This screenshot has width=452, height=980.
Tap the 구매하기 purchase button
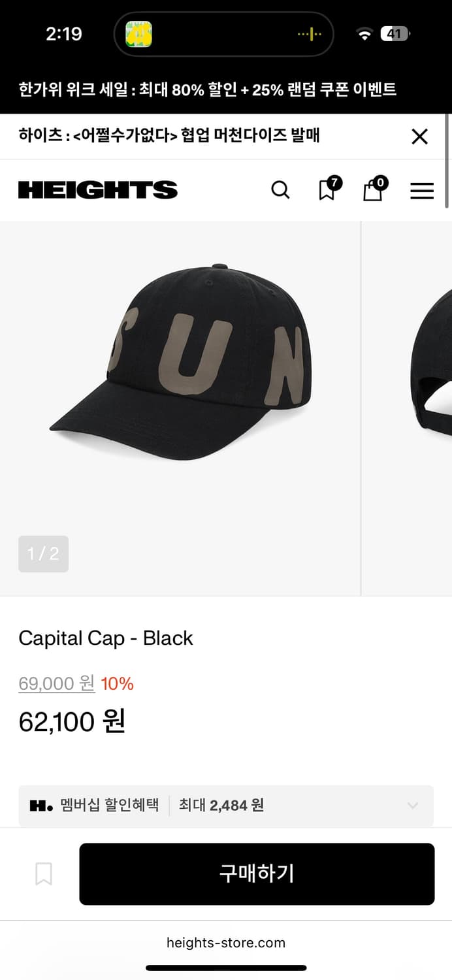coord(257,874)
